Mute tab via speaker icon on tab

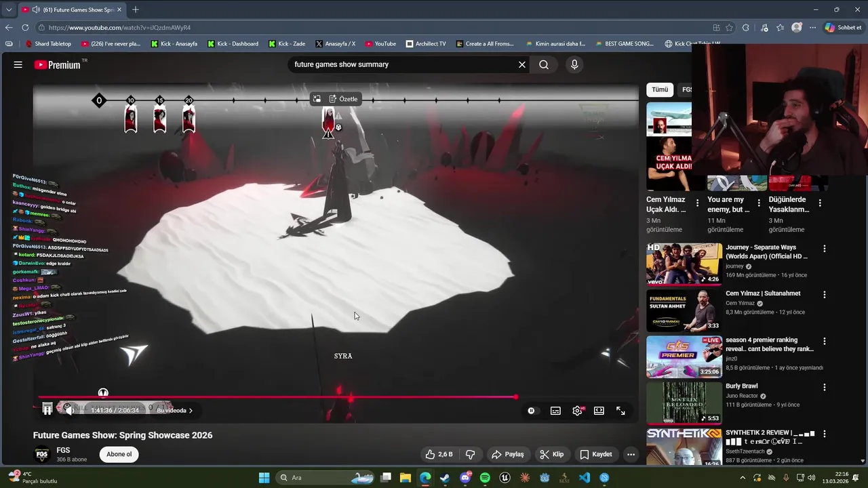click(35, 9)
